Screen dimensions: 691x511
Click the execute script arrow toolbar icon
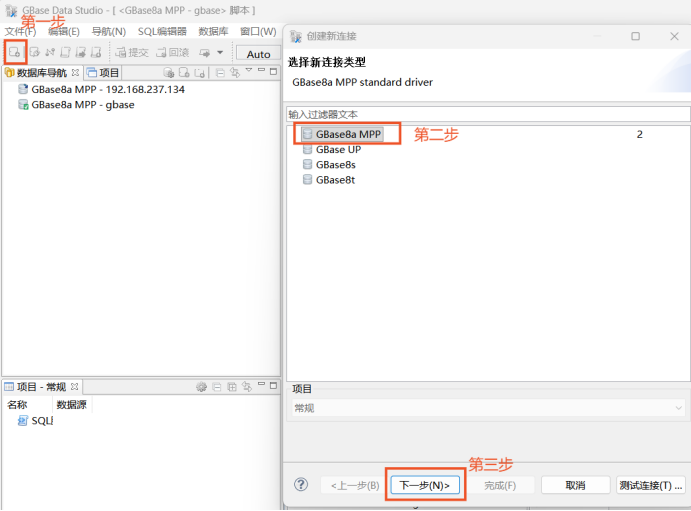[81, 52]
